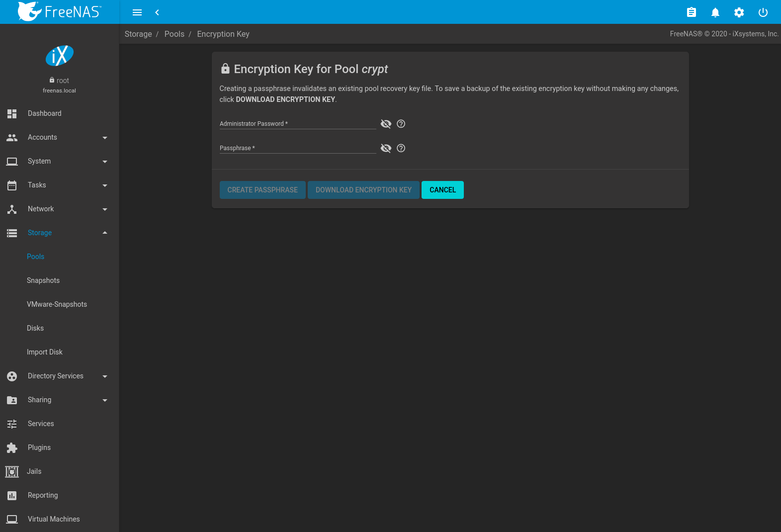781x532 pixels.
Task: Toggle visibility of Administrator Password
Action: pos(386,124)
